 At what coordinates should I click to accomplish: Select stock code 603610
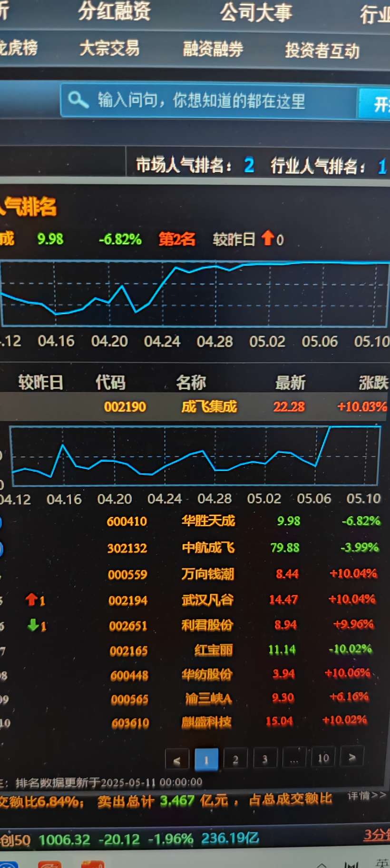(130, 723)
